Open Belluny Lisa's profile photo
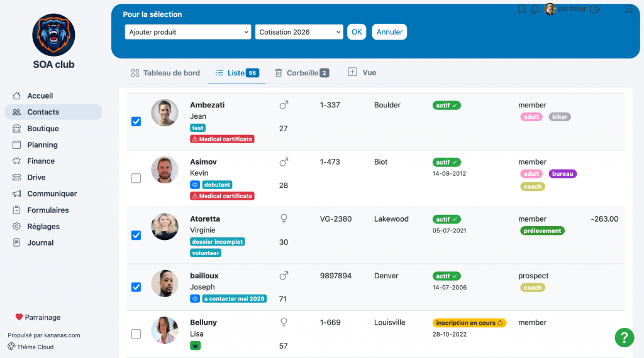Screen dimensions: 644x358 (x=165, y=330)
